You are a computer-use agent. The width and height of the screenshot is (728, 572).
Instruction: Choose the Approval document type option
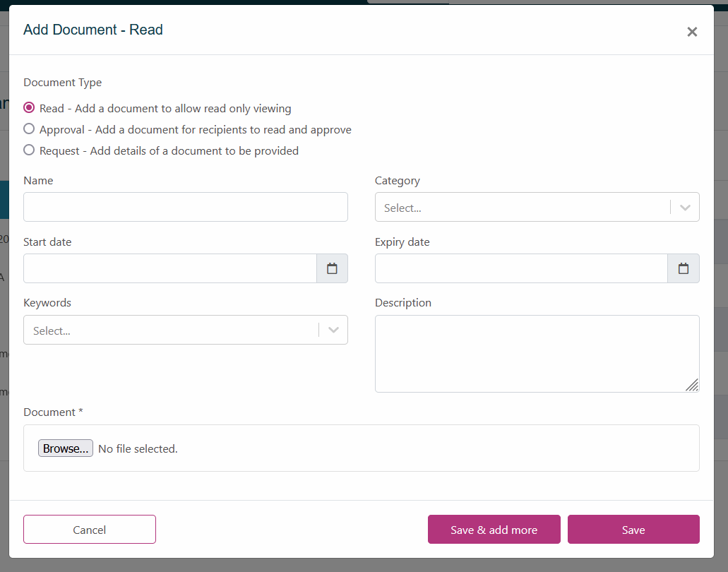29,129
